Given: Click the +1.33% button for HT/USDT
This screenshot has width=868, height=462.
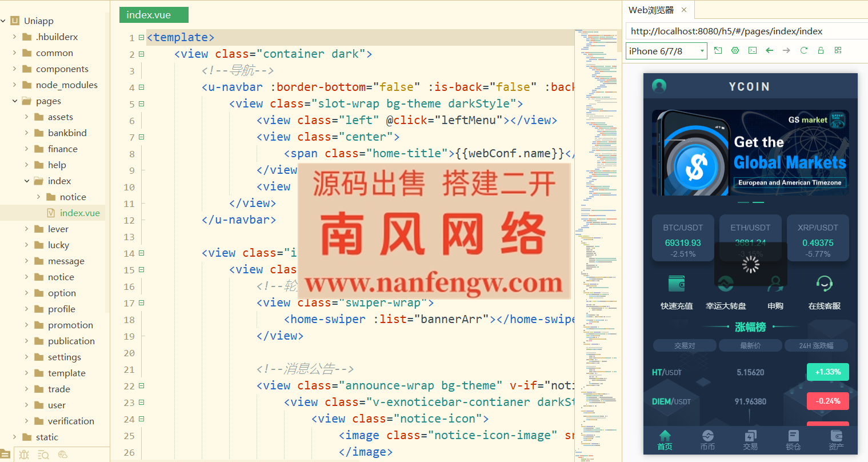Looking at the screenshot, I should (827, 372).
